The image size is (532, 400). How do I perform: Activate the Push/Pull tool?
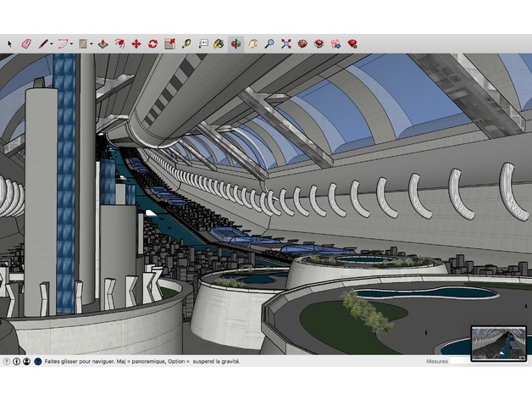[103, 43]
